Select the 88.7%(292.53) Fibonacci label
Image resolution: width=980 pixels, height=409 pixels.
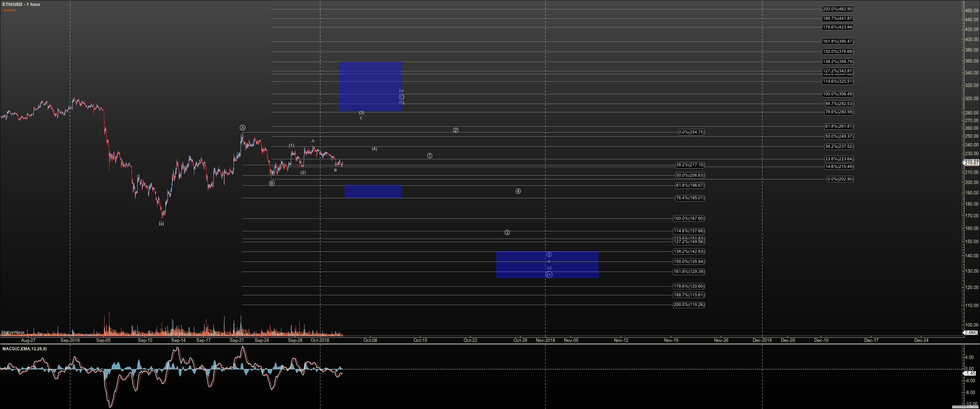point(839,104)
